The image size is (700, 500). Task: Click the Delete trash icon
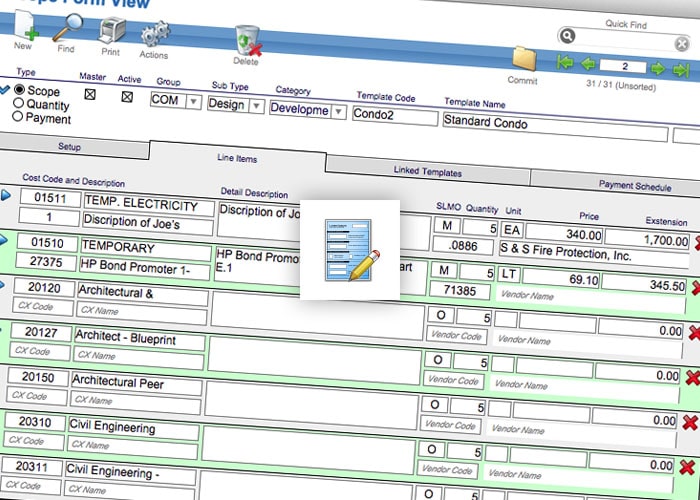coord(249,41)
